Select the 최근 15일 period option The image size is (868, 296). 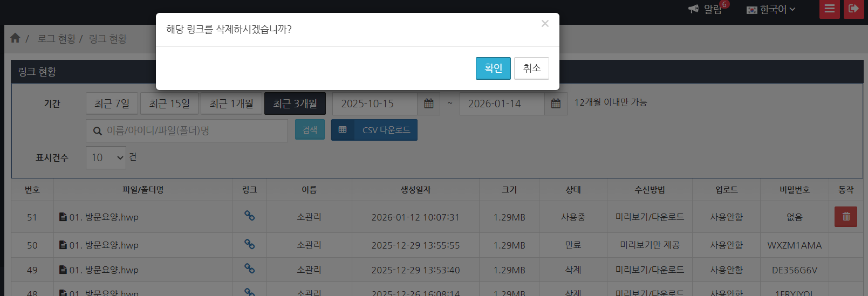click(x=169, y=104)
